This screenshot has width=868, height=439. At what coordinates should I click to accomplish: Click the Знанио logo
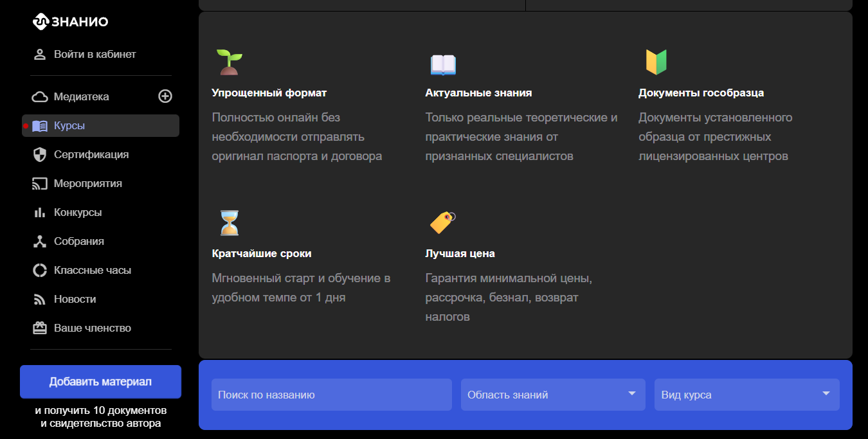click(70, 22)
